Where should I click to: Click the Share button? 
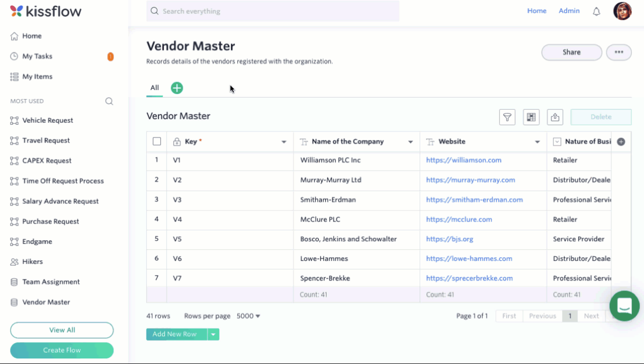tap(572, 52)
